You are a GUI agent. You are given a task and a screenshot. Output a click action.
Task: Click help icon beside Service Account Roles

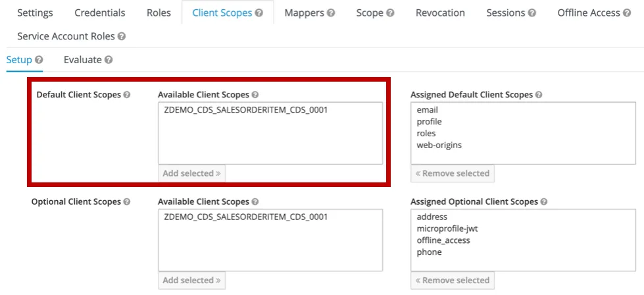(x=122, y=38)
